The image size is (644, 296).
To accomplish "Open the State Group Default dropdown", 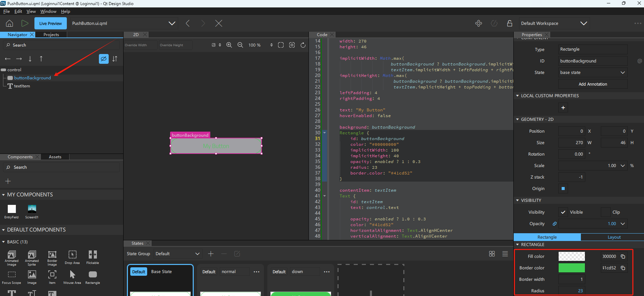I will [178, 254].
